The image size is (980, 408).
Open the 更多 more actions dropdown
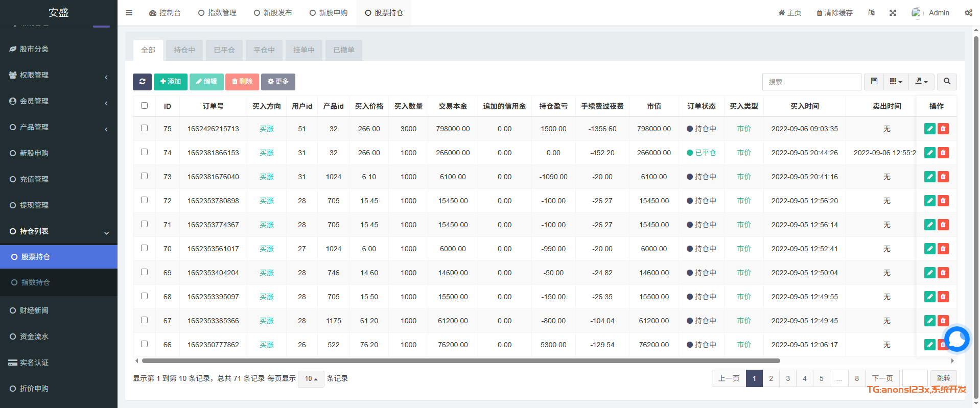tap(278, 82)
